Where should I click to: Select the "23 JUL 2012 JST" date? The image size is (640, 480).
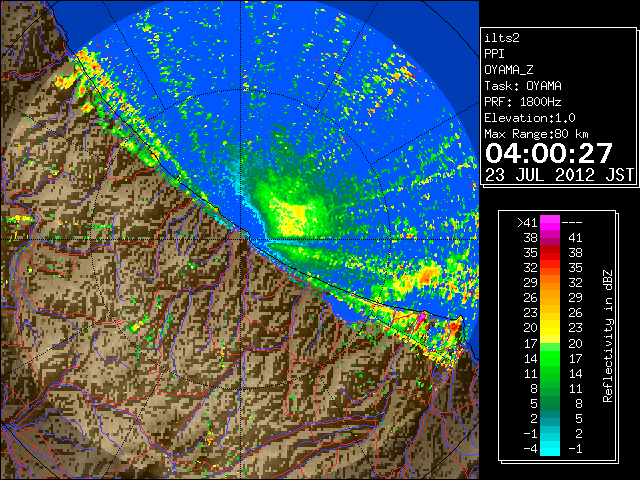click(x=559, y=175)
